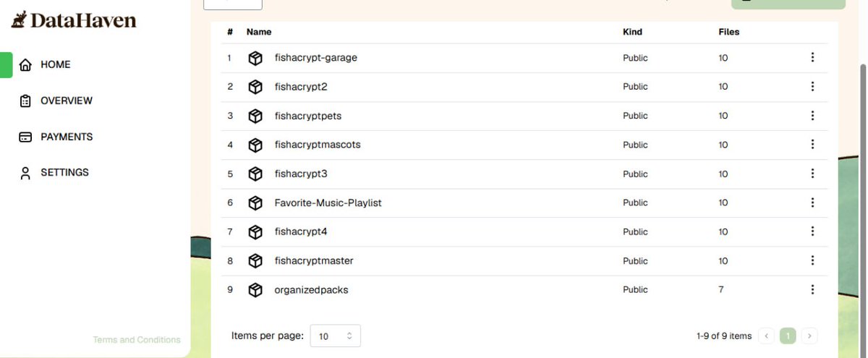This screenshot has height=358, width=868.
Task: Open the fishacryptmaster bucket name
Action: coord(314,260)
